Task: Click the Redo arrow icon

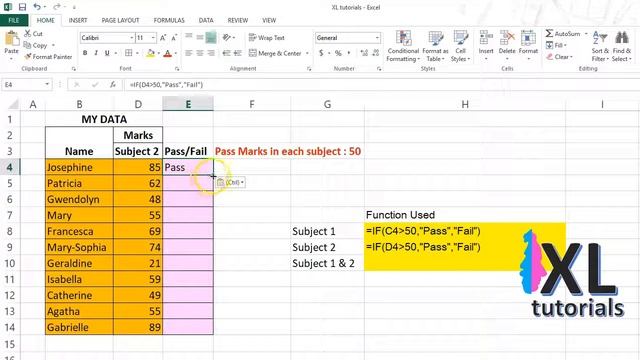Action: click(56, 7)
